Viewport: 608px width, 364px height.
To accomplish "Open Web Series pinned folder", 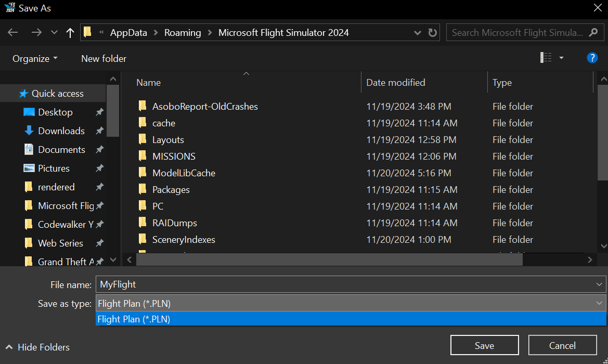I will point(60,243).
